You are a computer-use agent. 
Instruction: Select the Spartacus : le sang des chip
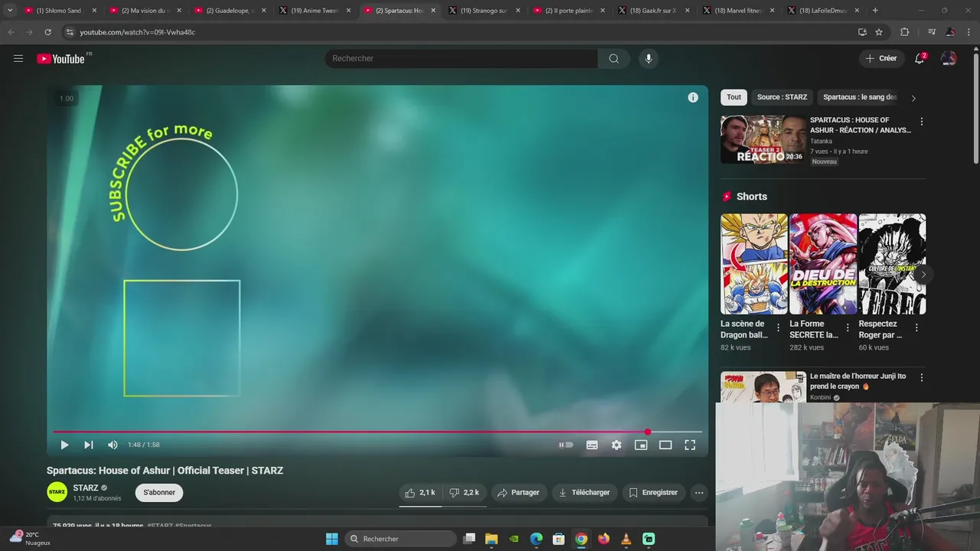point(860,97)
